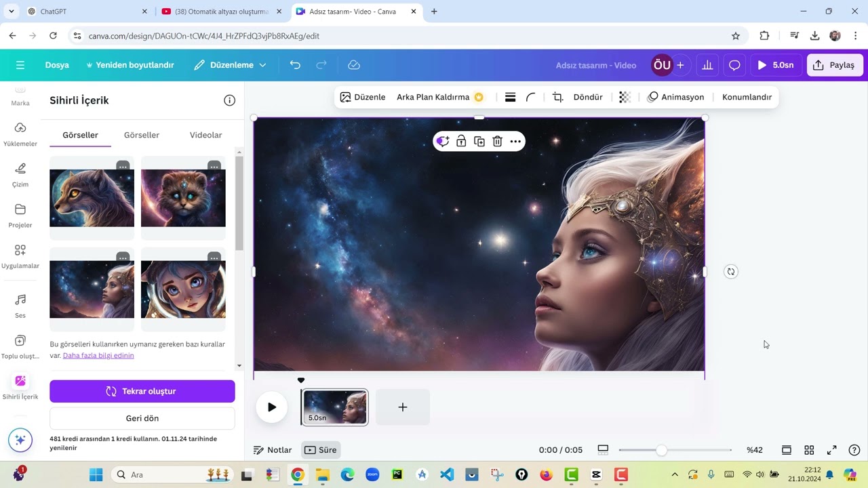Open Animasyon options

[675, 97]
